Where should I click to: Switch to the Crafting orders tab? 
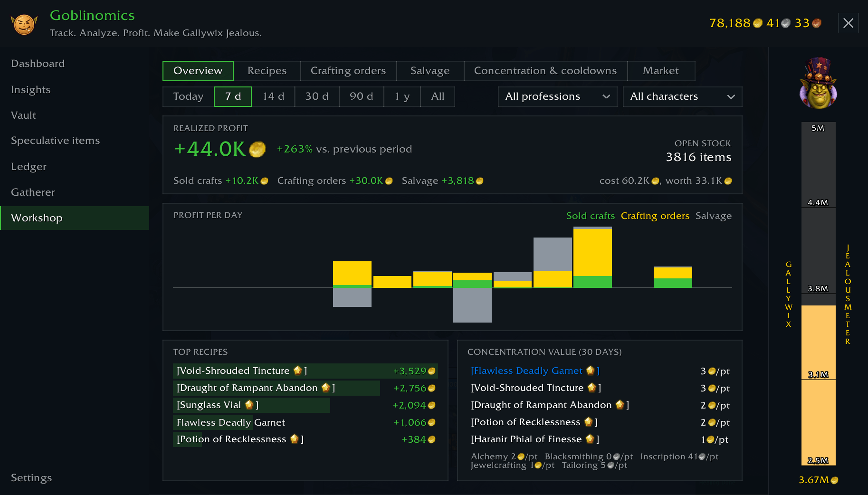tap(348, 71)
